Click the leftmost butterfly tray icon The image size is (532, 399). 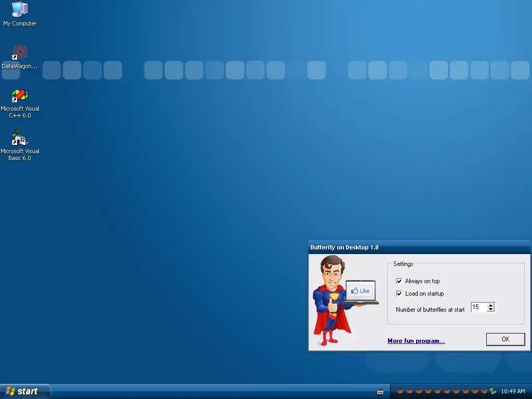tap(400, 392)
